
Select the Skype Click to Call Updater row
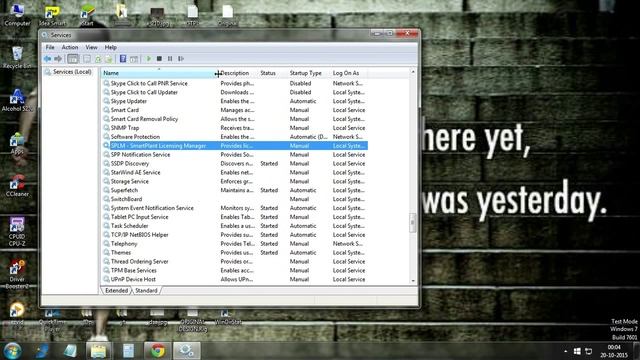[x=235, y=92]
